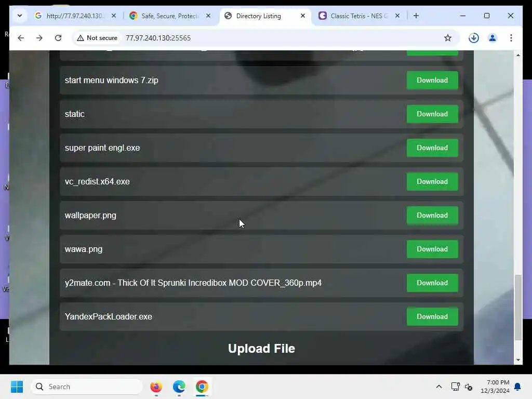
Task: Launch Firefox from the taskbar
Action: (156, 387)
